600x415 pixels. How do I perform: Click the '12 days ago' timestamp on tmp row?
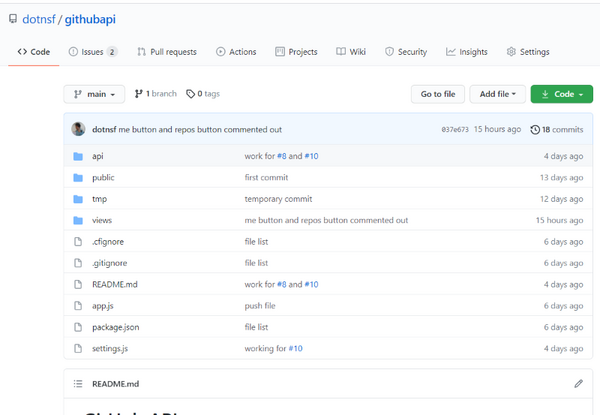(561, 199)
